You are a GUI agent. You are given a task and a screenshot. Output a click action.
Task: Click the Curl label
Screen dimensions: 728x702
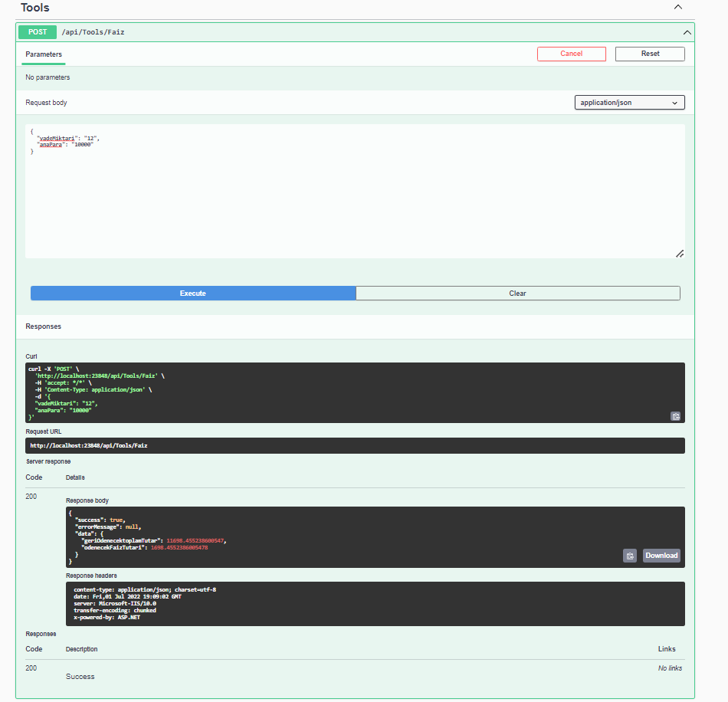(x=31, y=356)
